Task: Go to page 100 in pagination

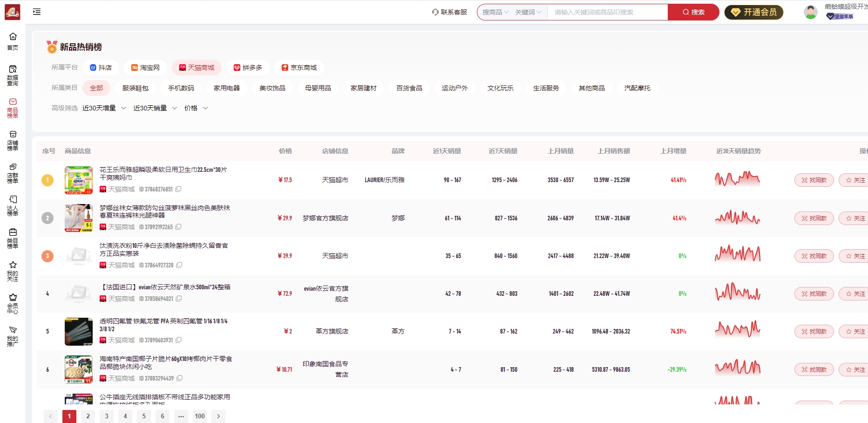Action: (x=200, y=416)
